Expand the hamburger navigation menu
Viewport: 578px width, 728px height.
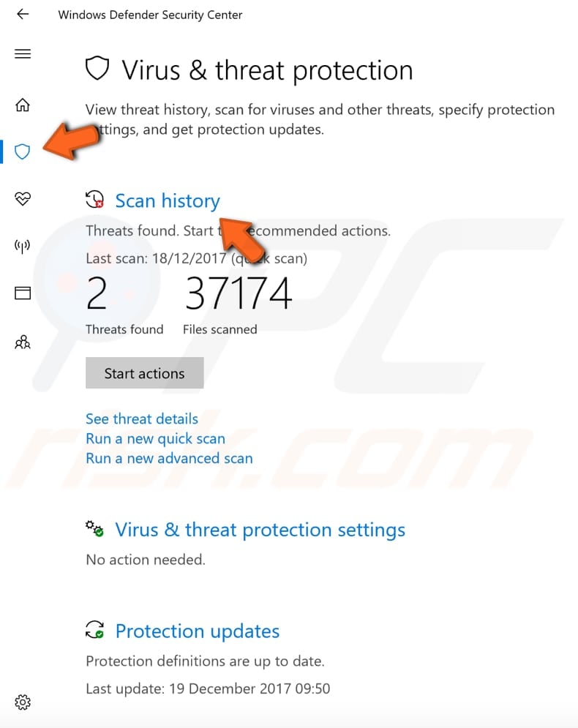tap(22, 53)
